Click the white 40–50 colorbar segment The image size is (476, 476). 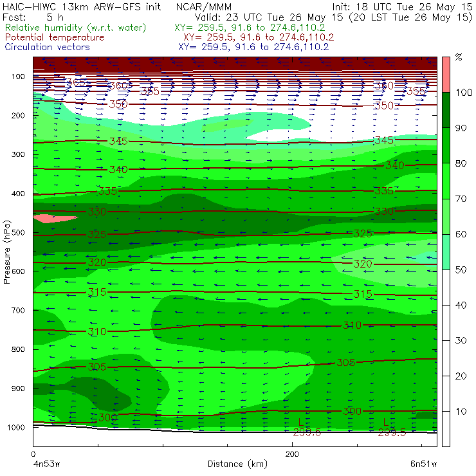point(446,287)
